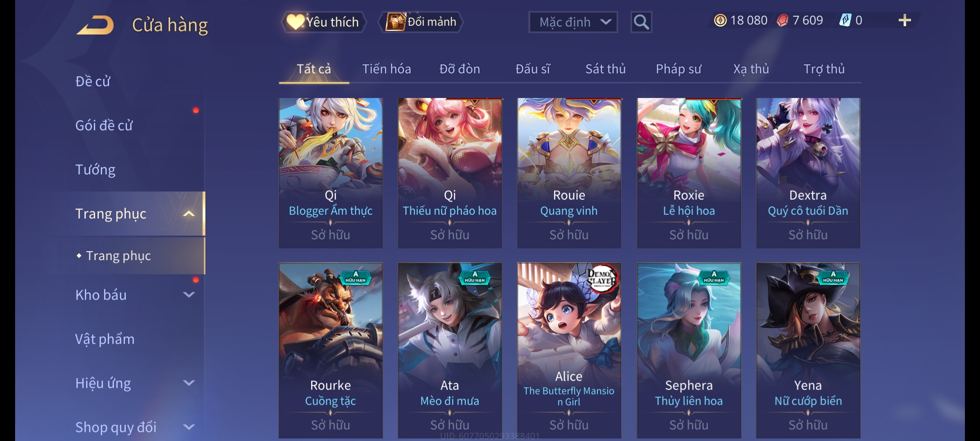Tap the blue voucher icon showing 0
The width and height of the screenshot is (980, 441).
[x=845, y=20]
